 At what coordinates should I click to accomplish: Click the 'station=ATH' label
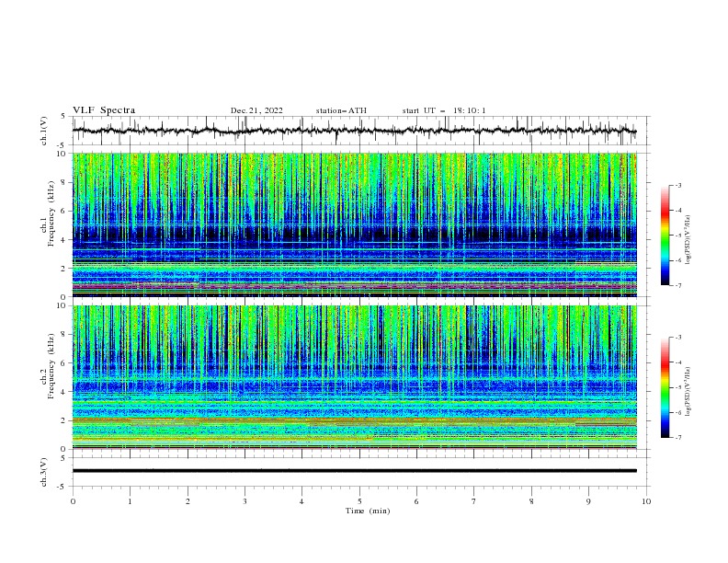[341, 110]
